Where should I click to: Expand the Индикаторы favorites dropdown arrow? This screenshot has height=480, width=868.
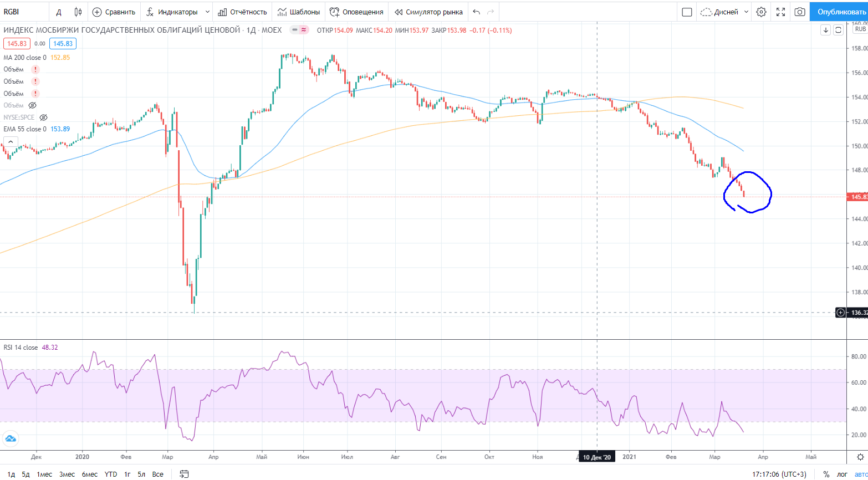point(207,12)
